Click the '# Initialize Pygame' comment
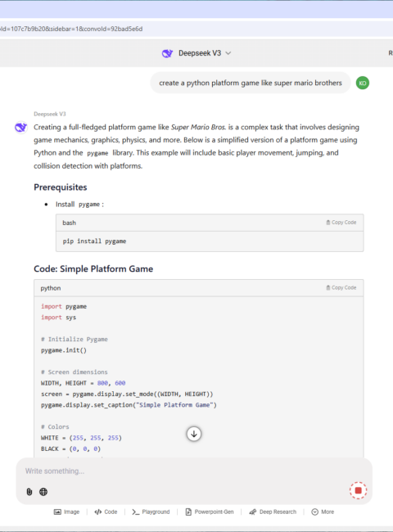Viewport: 393px width, 532px height. [74, 340]
